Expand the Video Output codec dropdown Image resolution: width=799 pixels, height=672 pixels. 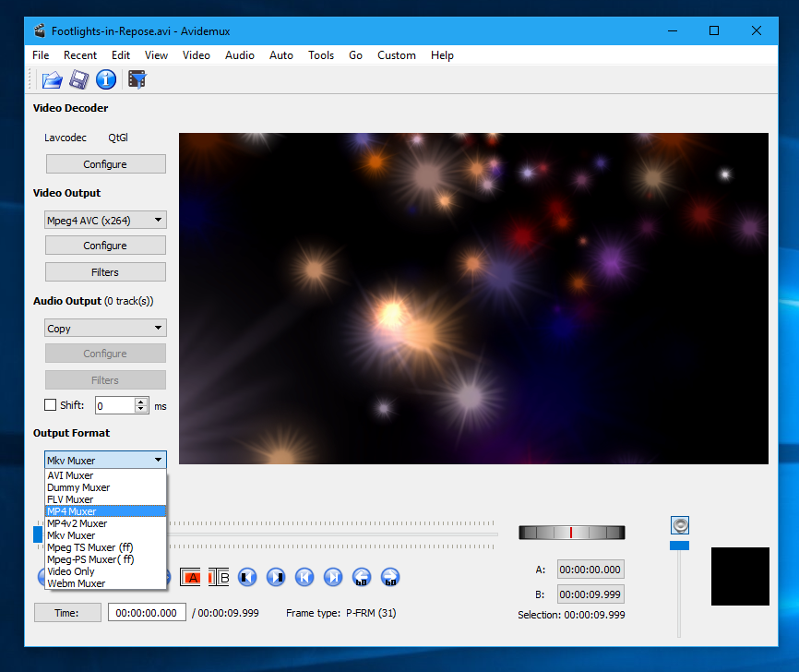pyautogui.click(x=105, y=221)
